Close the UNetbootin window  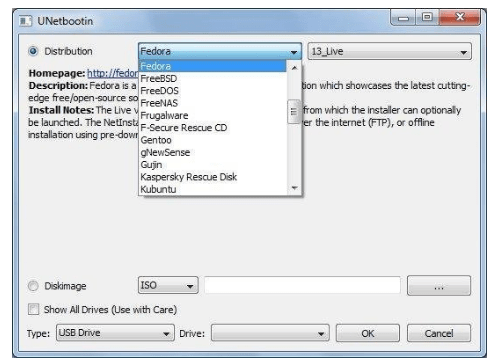tap(460, 17)
